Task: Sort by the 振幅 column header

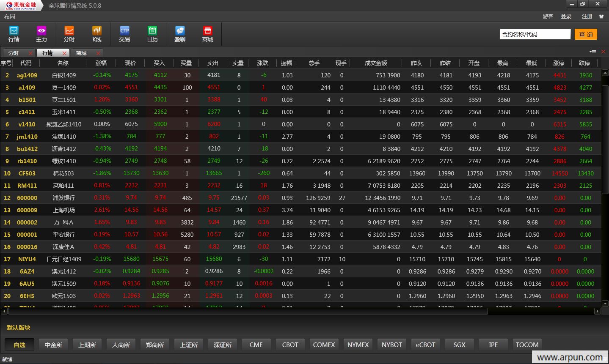Action: tap(287, 63)
